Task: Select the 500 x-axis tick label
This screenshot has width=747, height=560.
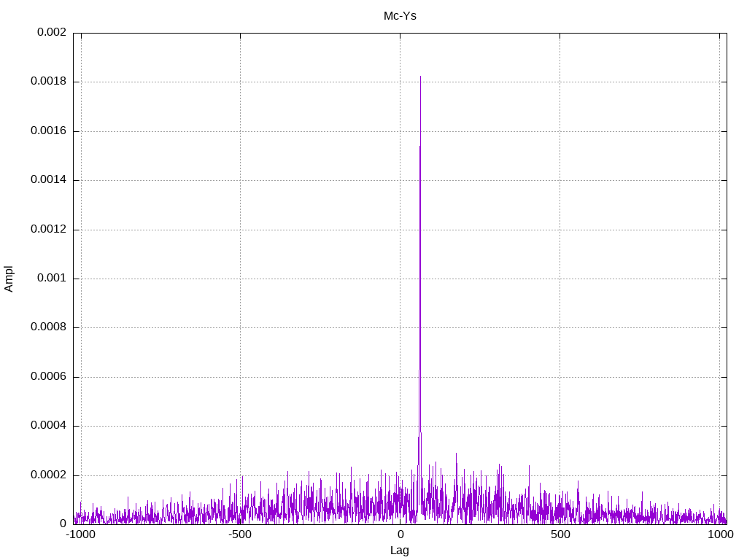Action: coord(560,535)
